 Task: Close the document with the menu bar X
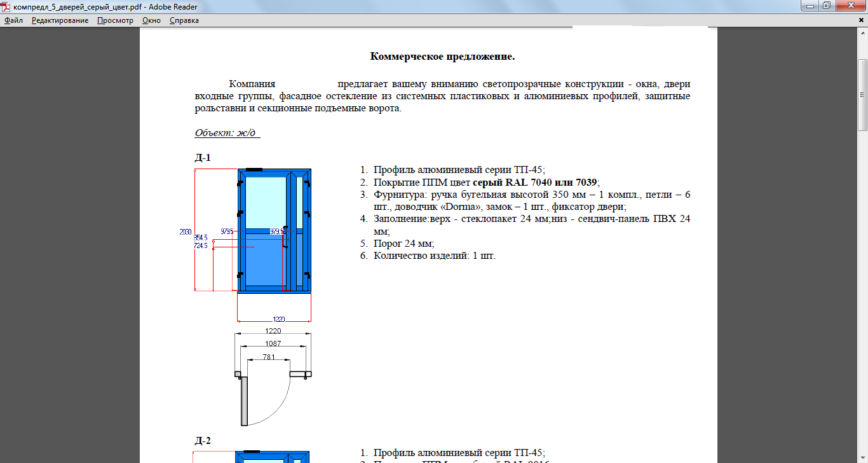pyautogui.click(x=862, y=20)
